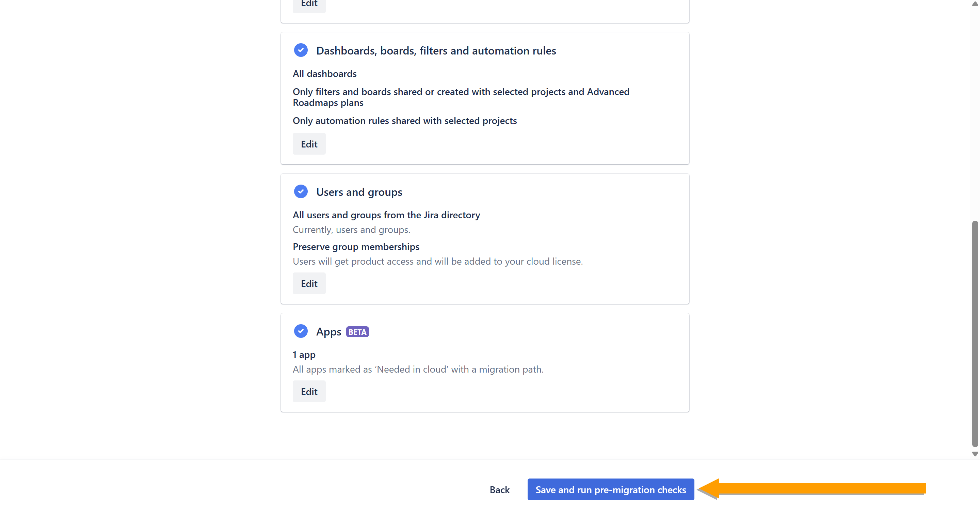The width and height of the screenshot is (980, 517).
Task: Click the BETA badge next to Apps
Action: tap(357, 332)
